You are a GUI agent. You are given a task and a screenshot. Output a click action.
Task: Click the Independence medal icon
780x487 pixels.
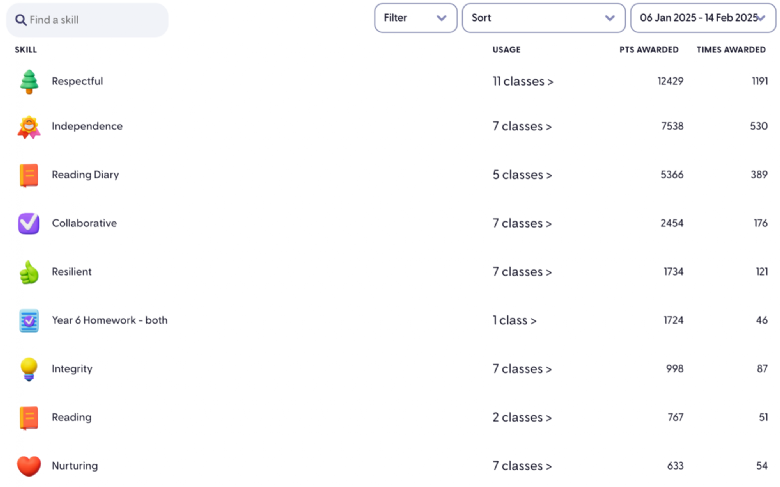pos(29,127)
